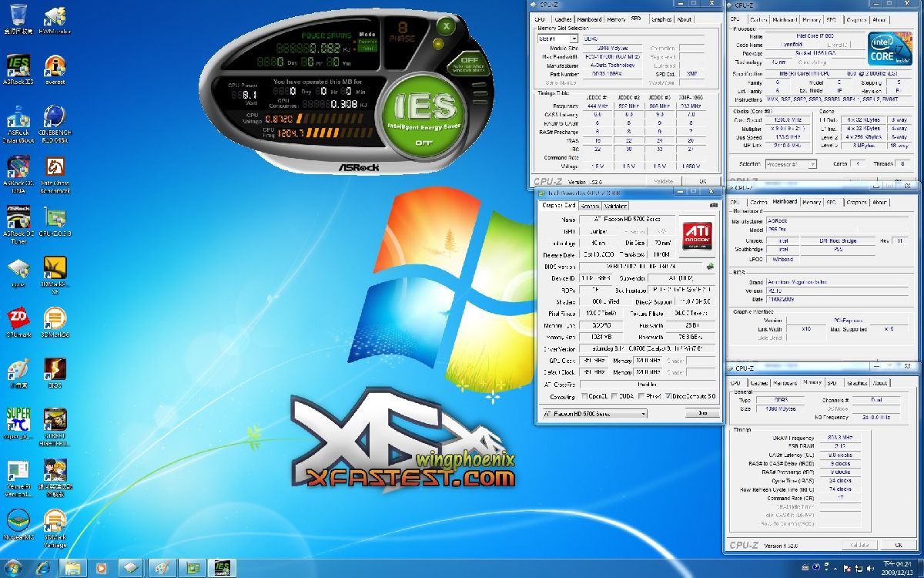Click OK in the Memory CPU-Z window
Screen dimensions: 924x578
point(897,544)
